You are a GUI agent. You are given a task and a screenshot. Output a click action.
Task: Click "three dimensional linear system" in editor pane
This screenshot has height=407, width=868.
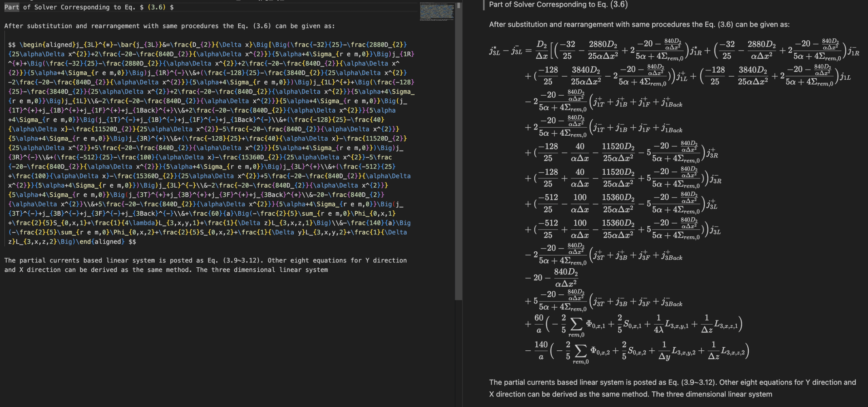pos(270,270)
